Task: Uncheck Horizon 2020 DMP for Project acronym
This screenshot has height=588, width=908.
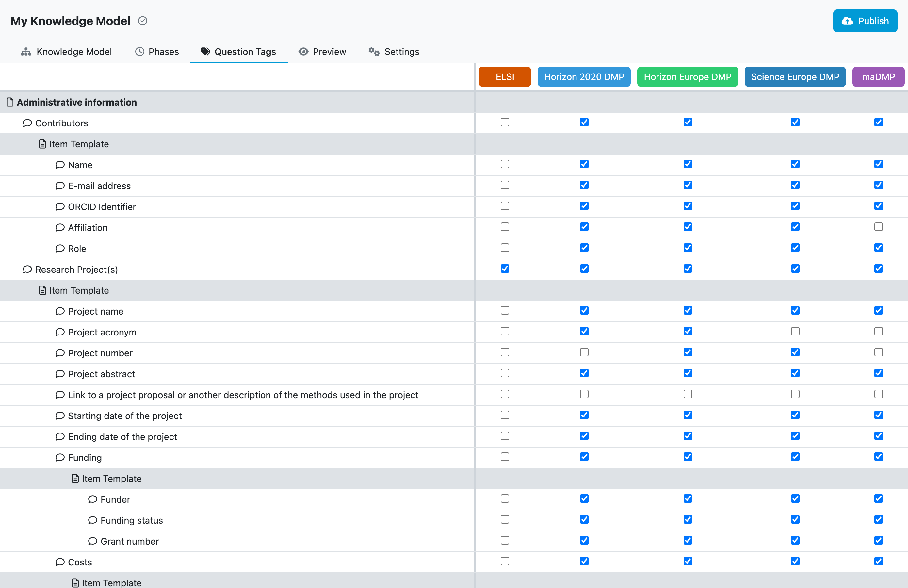Action: (x=584, y=331)
